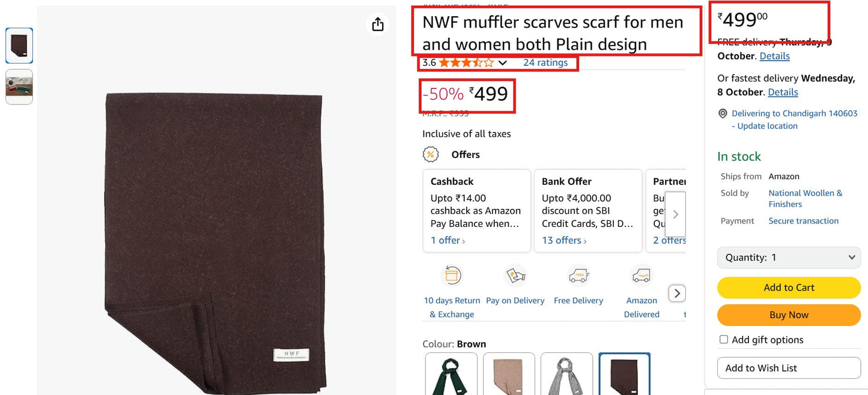Screen dimensions: 868x395
Task: Enable the Add gift options checkbox
Action: coord(723,339)
